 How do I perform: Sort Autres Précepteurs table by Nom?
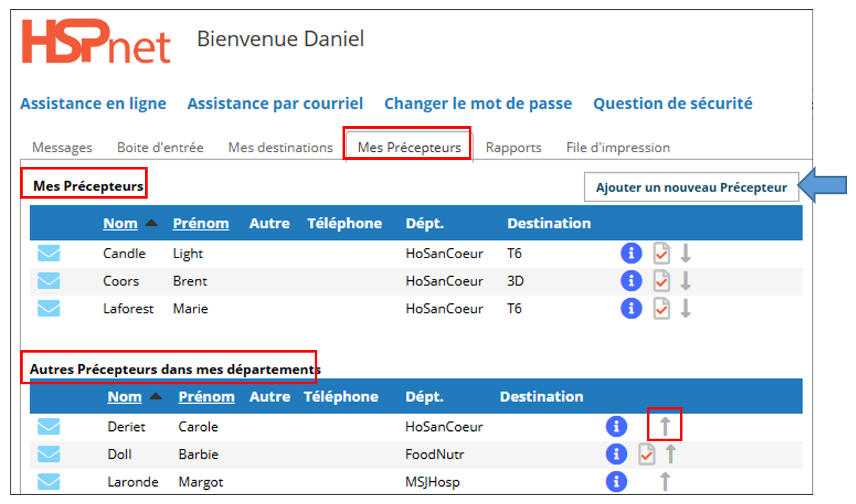click(x=125, y=397)
